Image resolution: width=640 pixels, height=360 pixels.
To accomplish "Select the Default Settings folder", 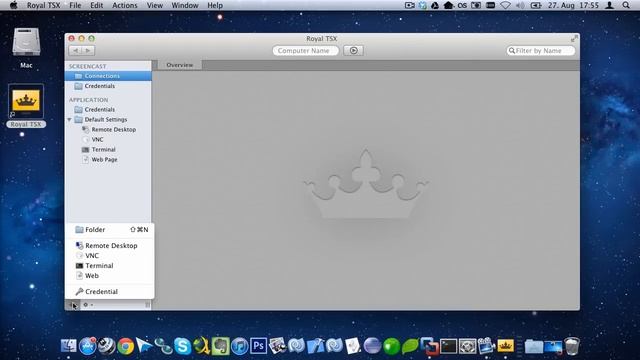I will click(x=108, y=120).
